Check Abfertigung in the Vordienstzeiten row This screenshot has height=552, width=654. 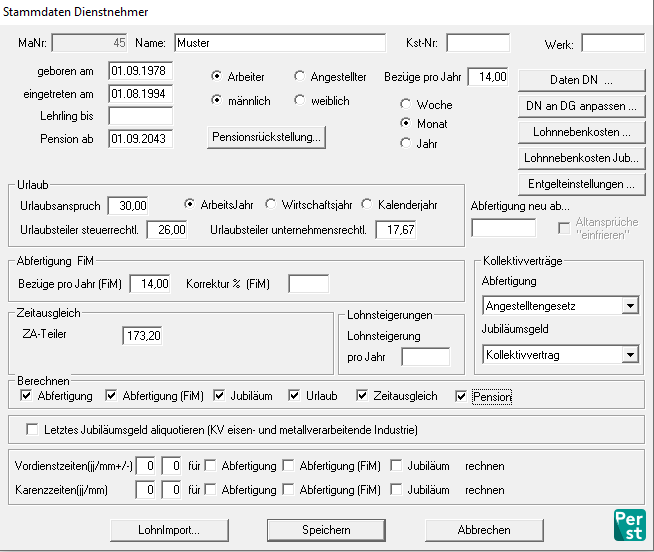point(210,465)
